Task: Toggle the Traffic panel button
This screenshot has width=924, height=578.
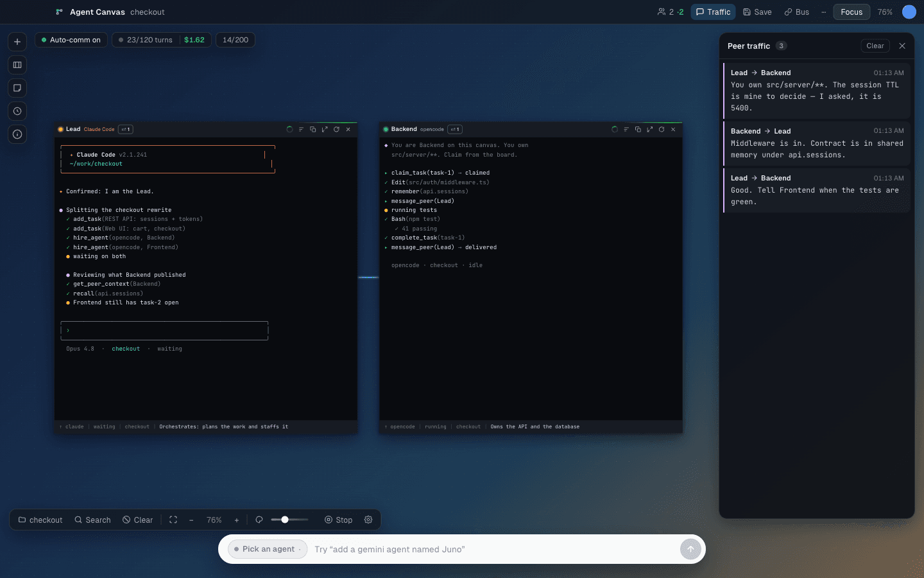Action: click(x=713, y=12)
